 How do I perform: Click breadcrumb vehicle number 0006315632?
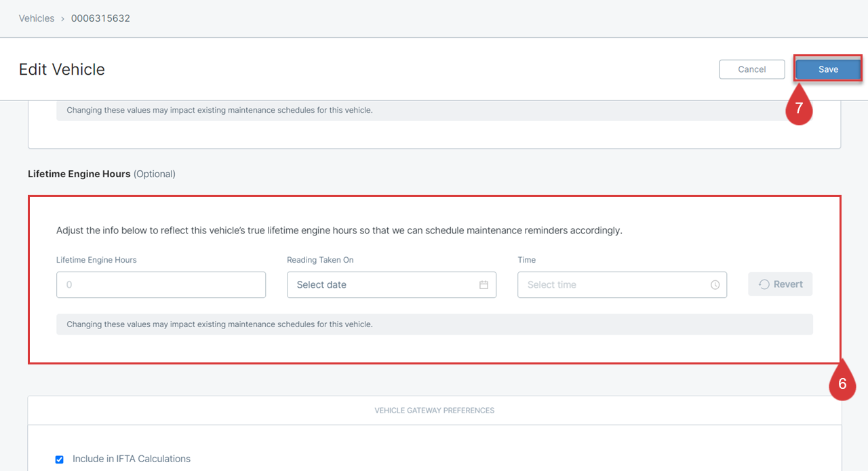[100, 18]
